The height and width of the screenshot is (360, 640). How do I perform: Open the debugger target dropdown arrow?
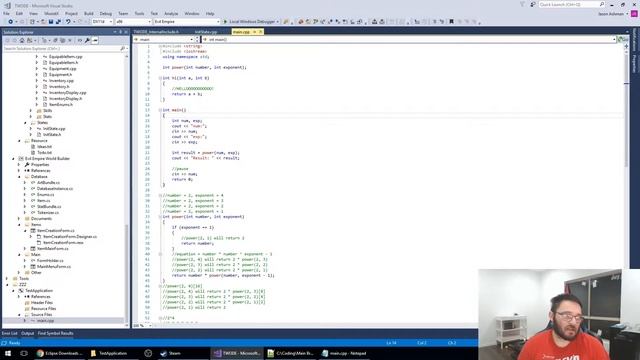click(x=278, y=21)
